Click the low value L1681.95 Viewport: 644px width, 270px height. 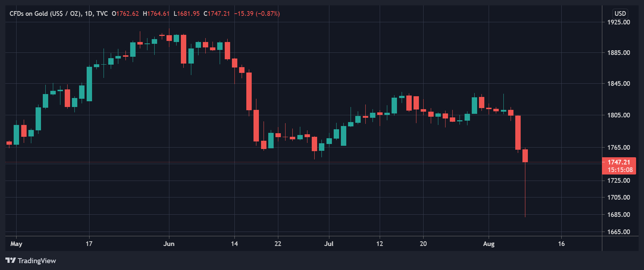click(x=187, y=14)
